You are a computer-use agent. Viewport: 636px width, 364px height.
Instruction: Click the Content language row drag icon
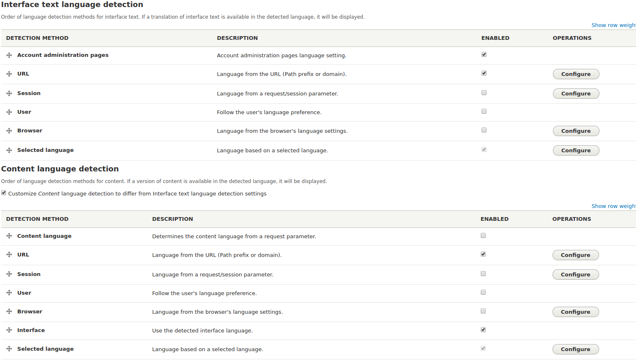(9, 235)
